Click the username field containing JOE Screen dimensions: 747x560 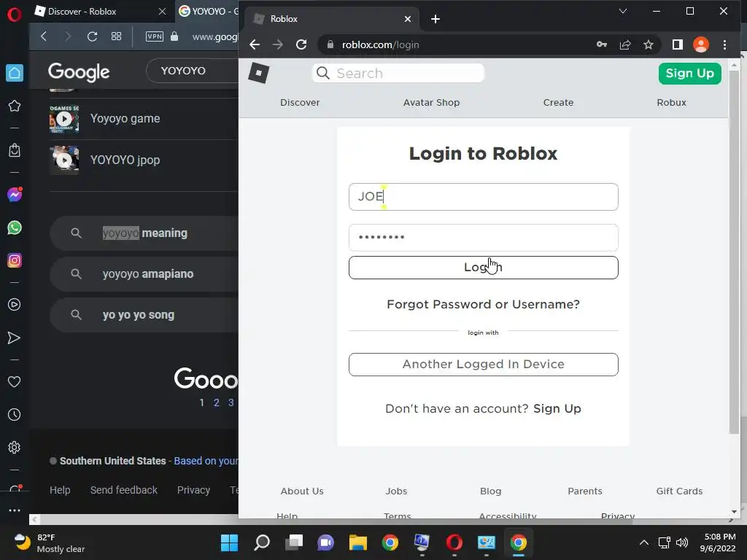pos(483,197)
